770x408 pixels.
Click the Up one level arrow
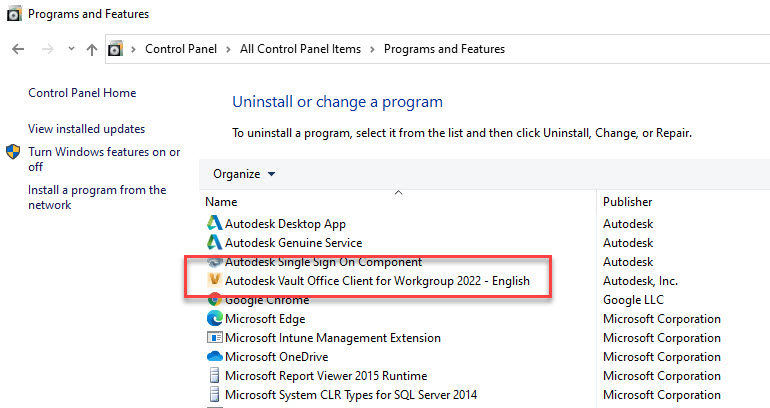click(x=92, y=49)
